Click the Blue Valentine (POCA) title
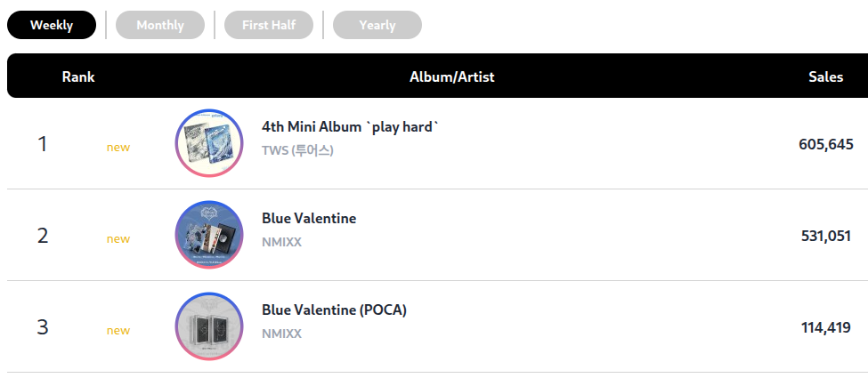The height and width of the screenshot is (378, 868). pyautogui.click(x=335, y=310)
